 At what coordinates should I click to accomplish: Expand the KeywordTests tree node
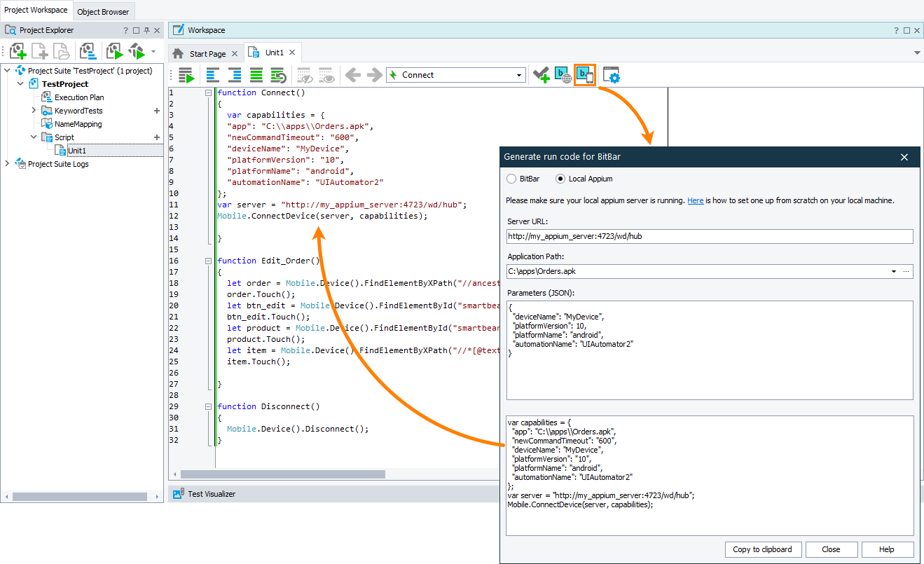click(33, 110)
